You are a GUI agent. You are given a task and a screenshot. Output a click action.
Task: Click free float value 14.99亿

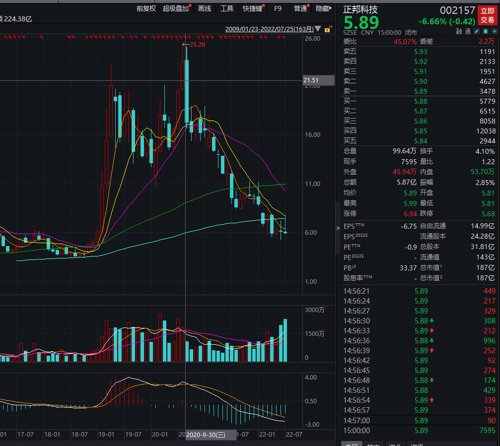click(x=483, y=226)
